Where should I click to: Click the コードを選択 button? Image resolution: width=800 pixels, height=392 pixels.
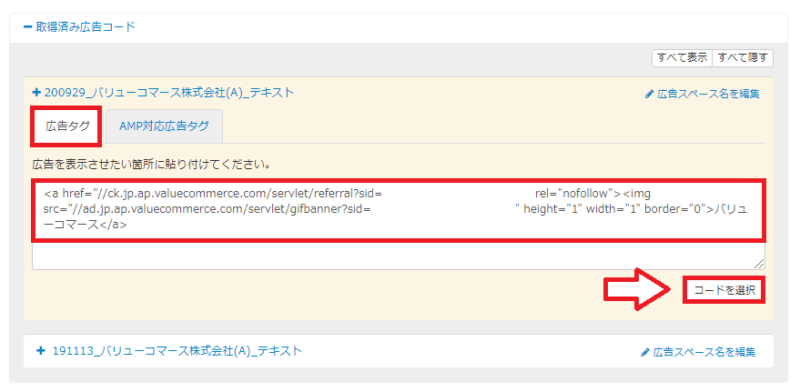724,290
